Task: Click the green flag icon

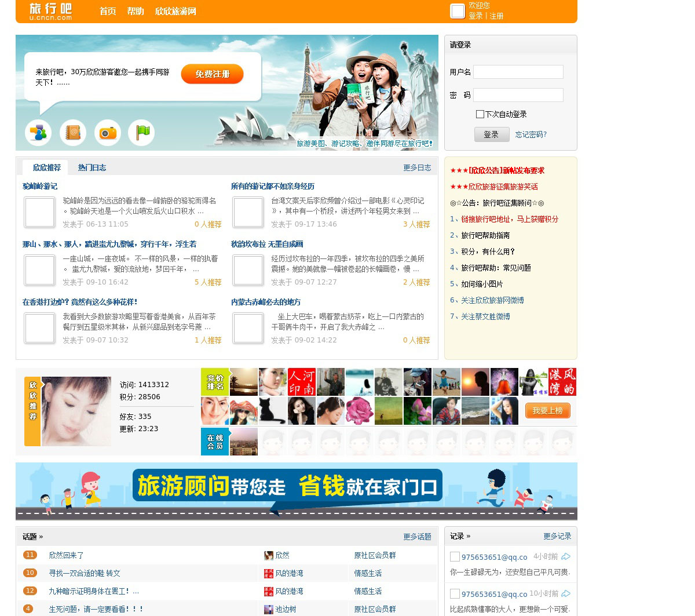Action: (142, 133)
